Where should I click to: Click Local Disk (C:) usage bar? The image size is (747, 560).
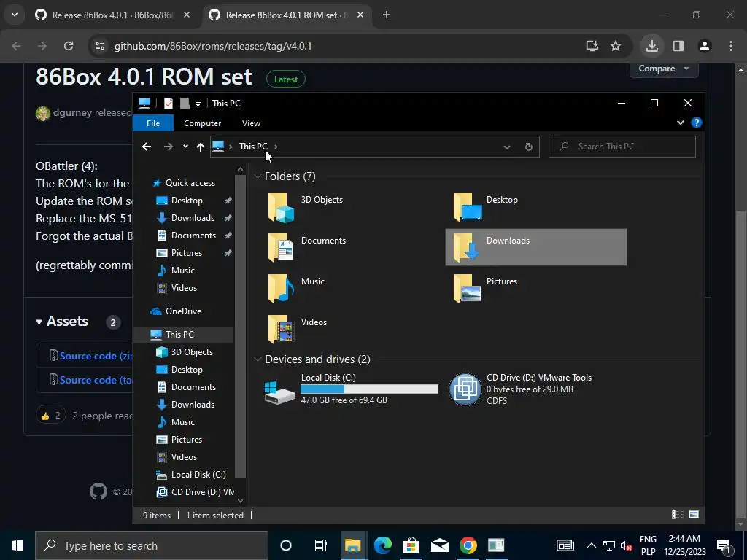coord(369,389)
